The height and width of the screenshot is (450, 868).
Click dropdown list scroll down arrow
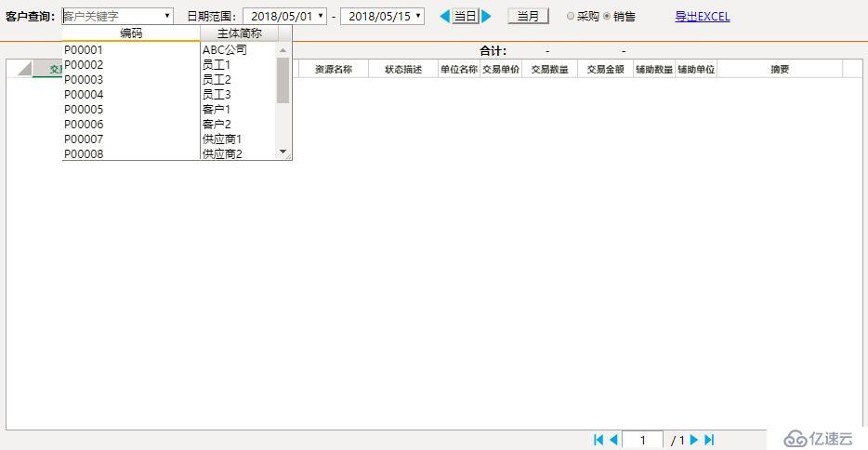pyautogui.click(x=283, y=152)
